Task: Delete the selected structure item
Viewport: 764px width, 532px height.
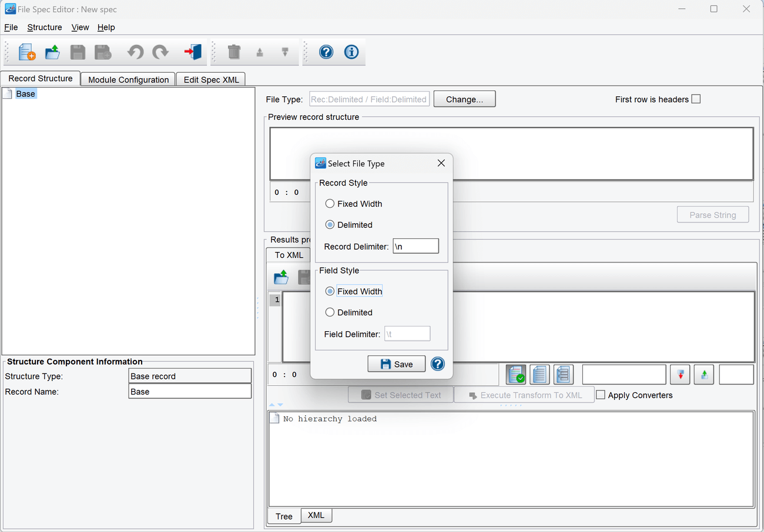Action: click(234, 52)
